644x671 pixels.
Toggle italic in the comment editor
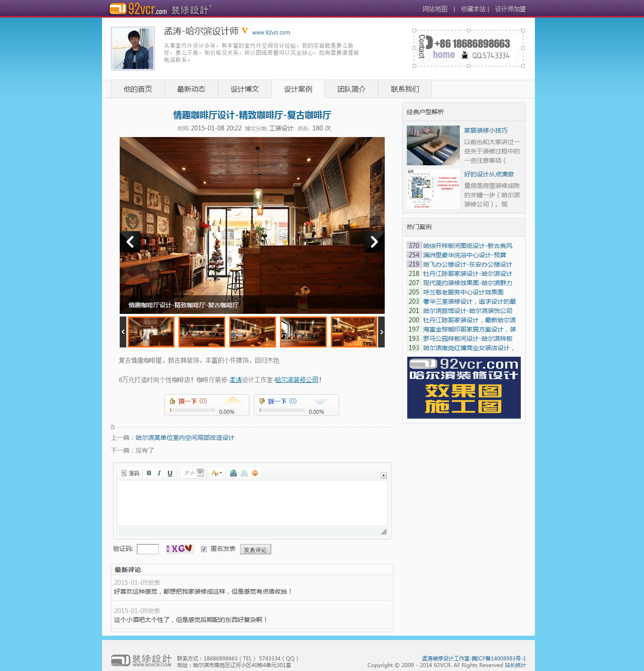[159, 473]
